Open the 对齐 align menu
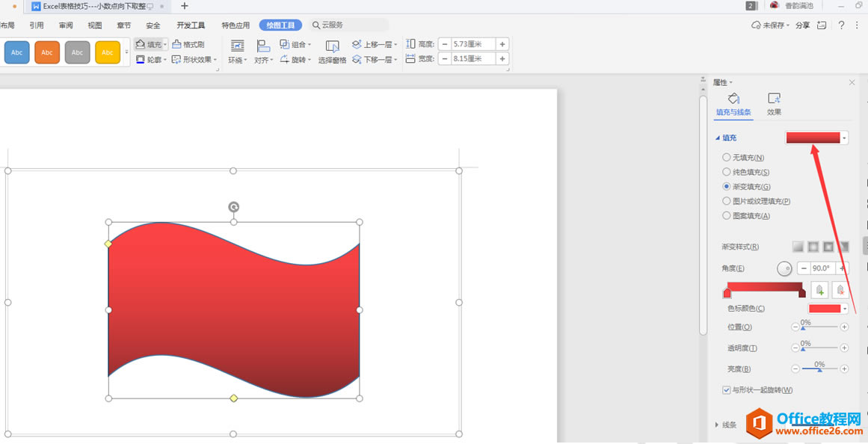The height and width of the screenshot is (444, 868). click(263, 52)
